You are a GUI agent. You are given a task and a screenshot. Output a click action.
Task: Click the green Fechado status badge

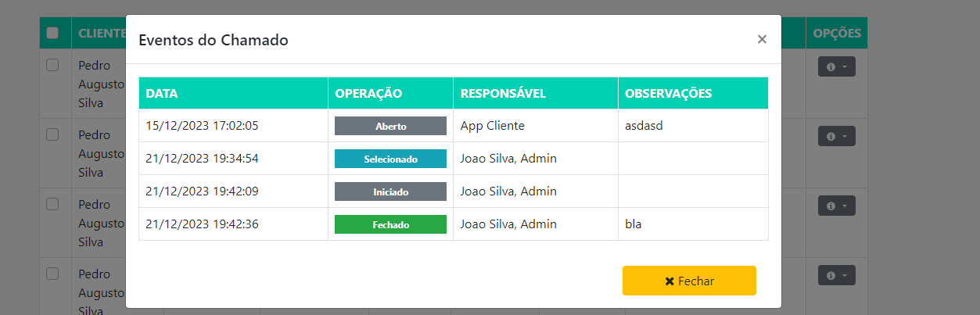pyautogui.click(x=390, y=224)
